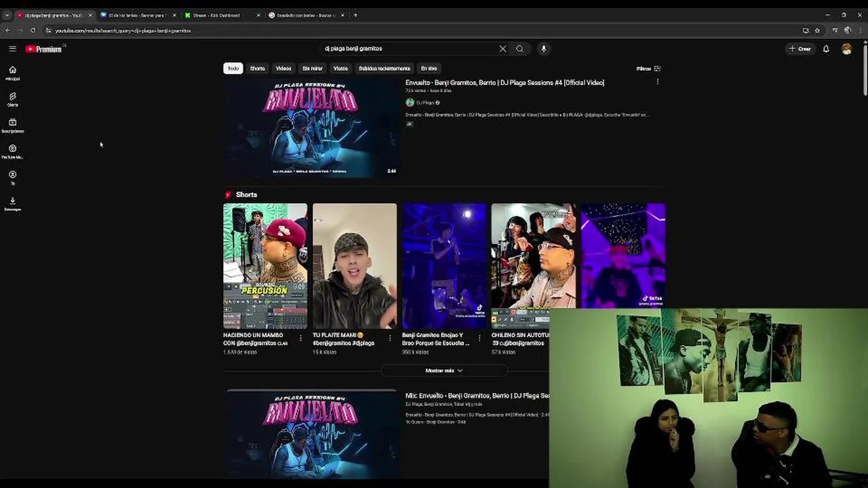Select the Todo filter chip
Screen dimensions: 868x488
(x=233, y=68)
